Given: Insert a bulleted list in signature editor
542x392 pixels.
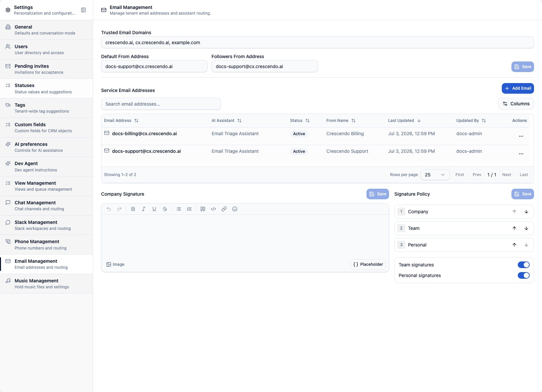Looking at the screenshot, I should (x=179, y=209).
